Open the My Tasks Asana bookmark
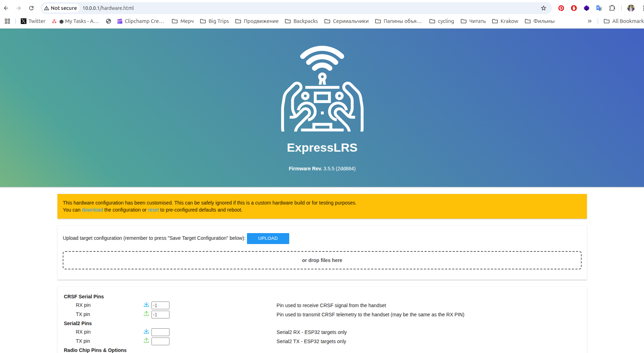The height and width of the screenshot is (353, 644). 75,21
